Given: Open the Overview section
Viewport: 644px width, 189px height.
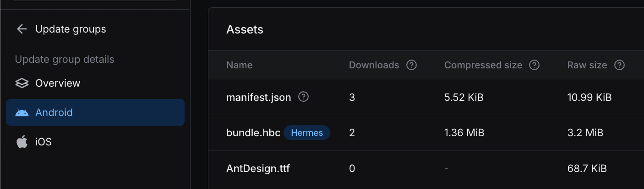Looking at the screenshot, I should (58, 83).
